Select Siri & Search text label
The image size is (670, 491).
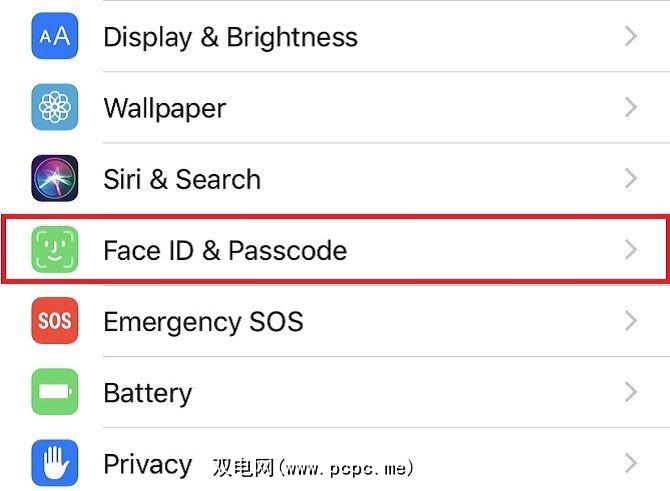(x=182, y=179)
